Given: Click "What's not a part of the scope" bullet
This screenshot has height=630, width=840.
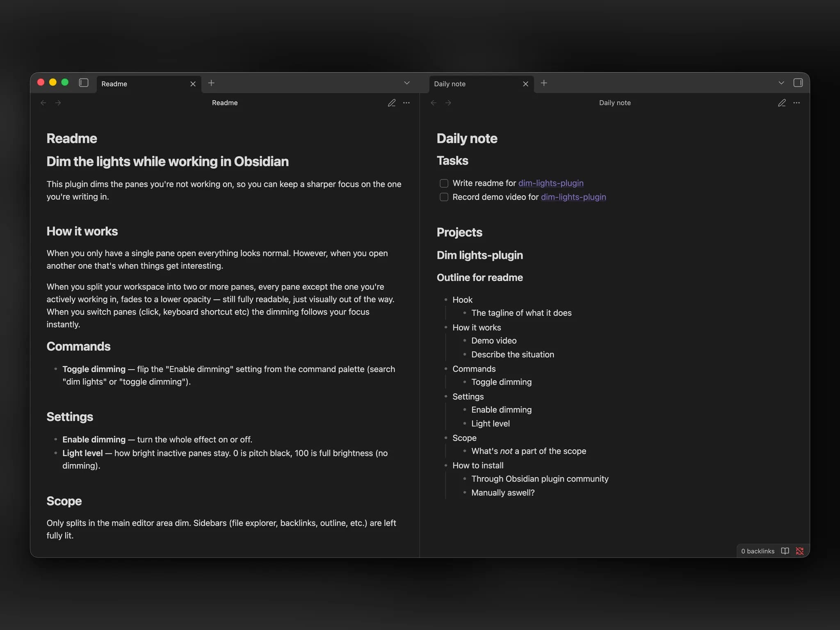Looking at the screenshot, I should pos(529,451).
